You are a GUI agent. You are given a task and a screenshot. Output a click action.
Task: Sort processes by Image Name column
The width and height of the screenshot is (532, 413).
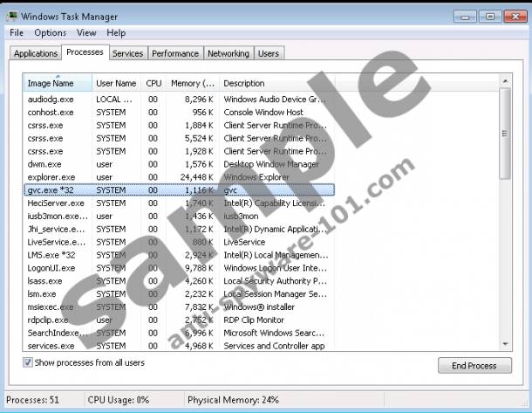(x=57, y=84)
